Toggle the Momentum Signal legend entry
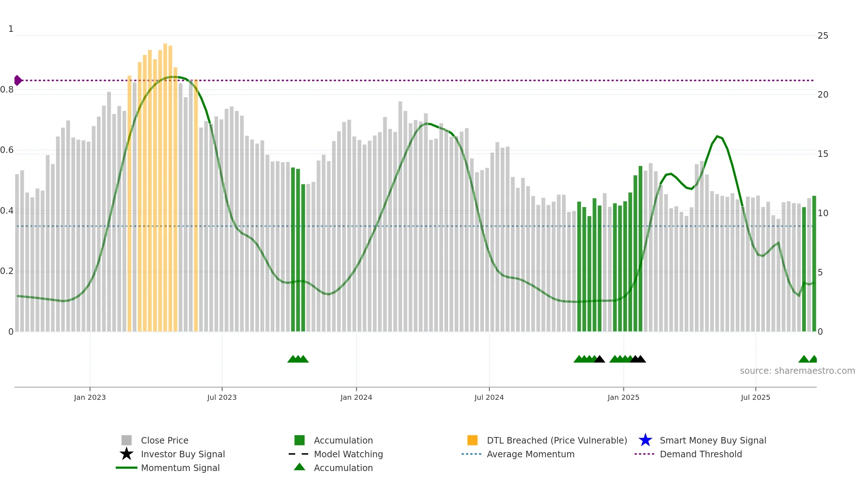This screenshot has height=488, width=868. [x=180, y=468]
